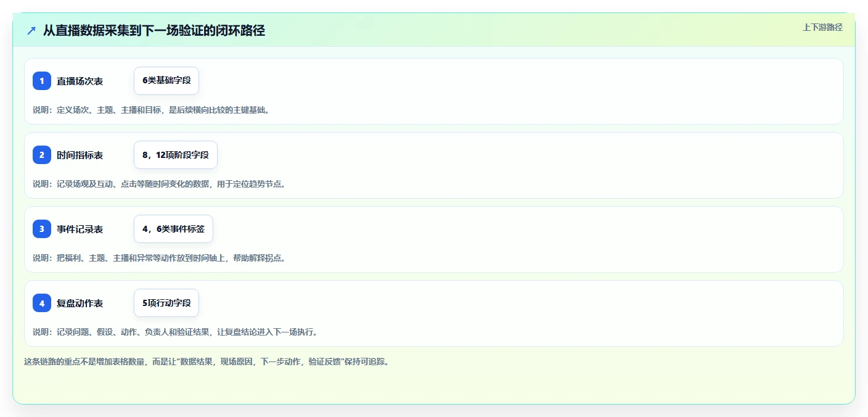868x417 pixels.
Task: Click the description starting 说明：记录问题、假设
Action: (x=175, y=332)
